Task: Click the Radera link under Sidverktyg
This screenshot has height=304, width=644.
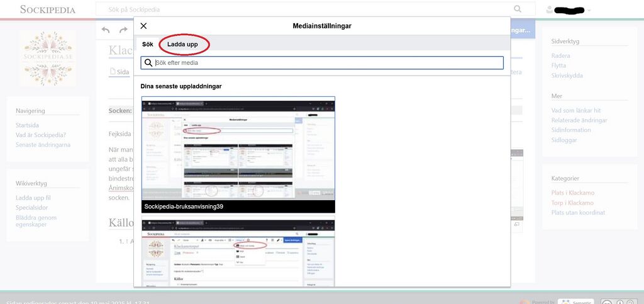Action: tap(560, 55)
